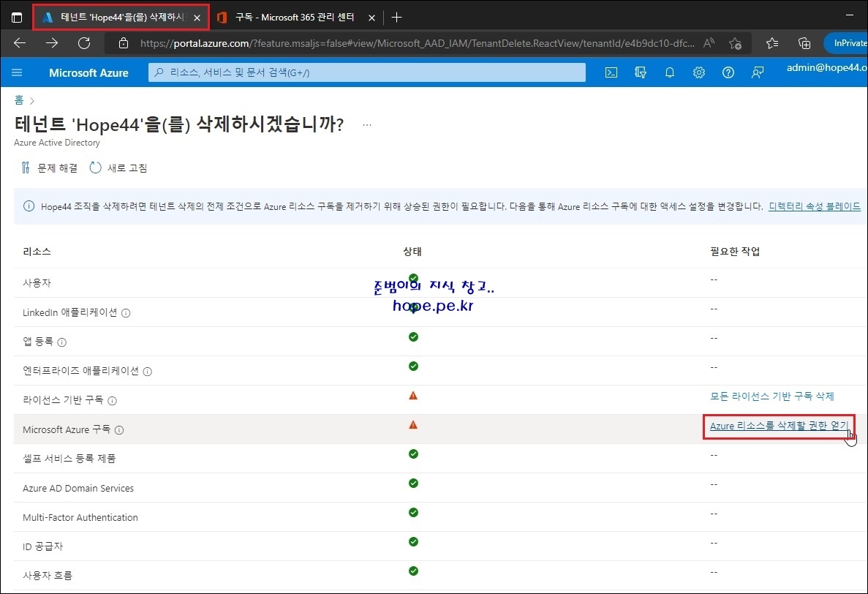Switch to the Hope44 tenant delete tab
This screenshot has width=868, height=594.
(121, 17)
